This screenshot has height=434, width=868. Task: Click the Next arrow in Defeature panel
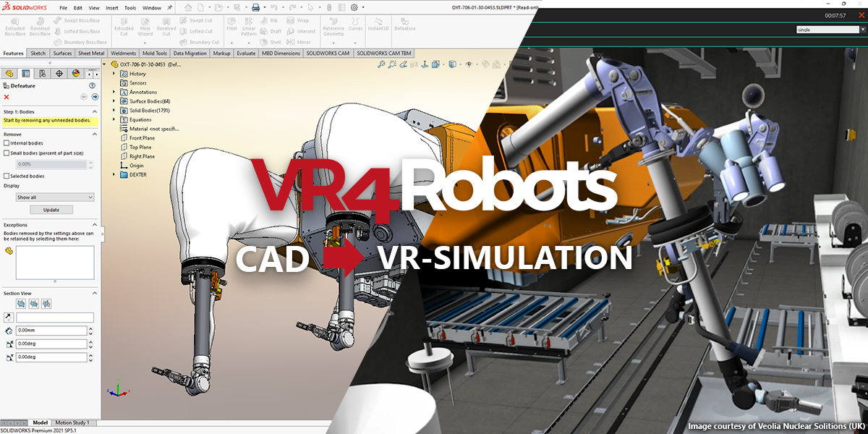tap(94, 97)
